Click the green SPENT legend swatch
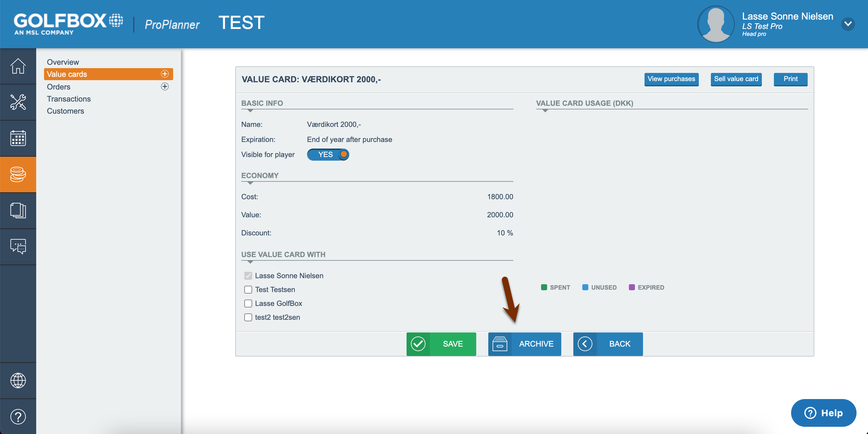 [x=544, y=287]
